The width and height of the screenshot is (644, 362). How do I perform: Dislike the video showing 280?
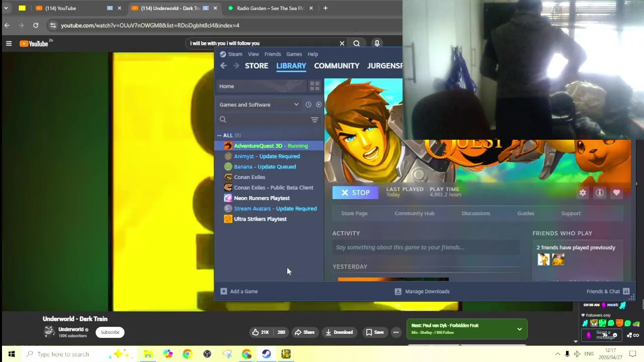tap(281, 332)
